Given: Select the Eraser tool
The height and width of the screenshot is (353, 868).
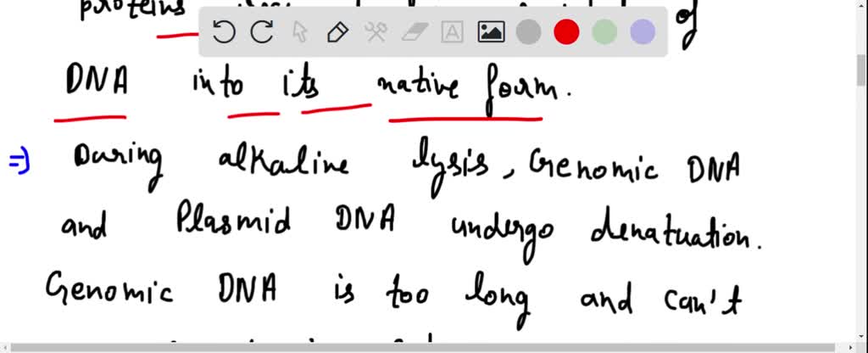Looking at the screenshot, I should [x=414, y=32].
